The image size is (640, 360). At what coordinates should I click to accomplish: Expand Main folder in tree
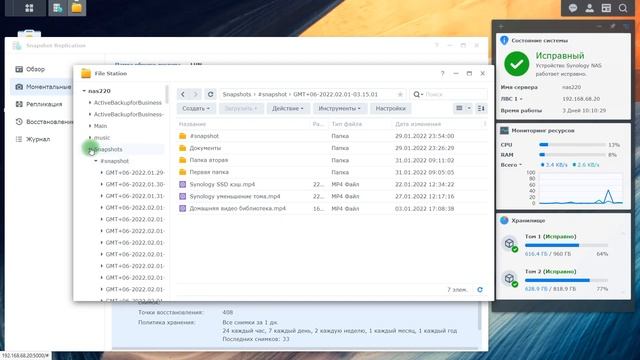(x=90, y=126)
